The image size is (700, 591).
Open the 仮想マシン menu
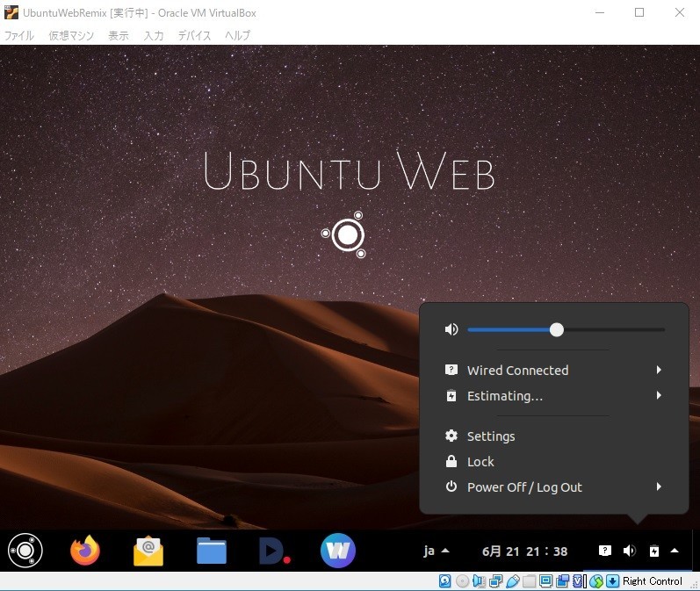[71, 35]
